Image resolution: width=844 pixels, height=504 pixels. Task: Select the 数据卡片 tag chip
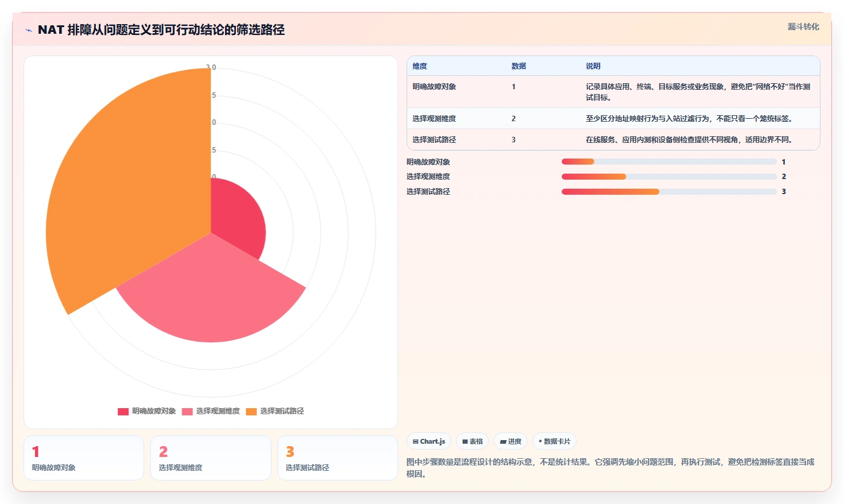pyautogui.click(x=554, y=441)
